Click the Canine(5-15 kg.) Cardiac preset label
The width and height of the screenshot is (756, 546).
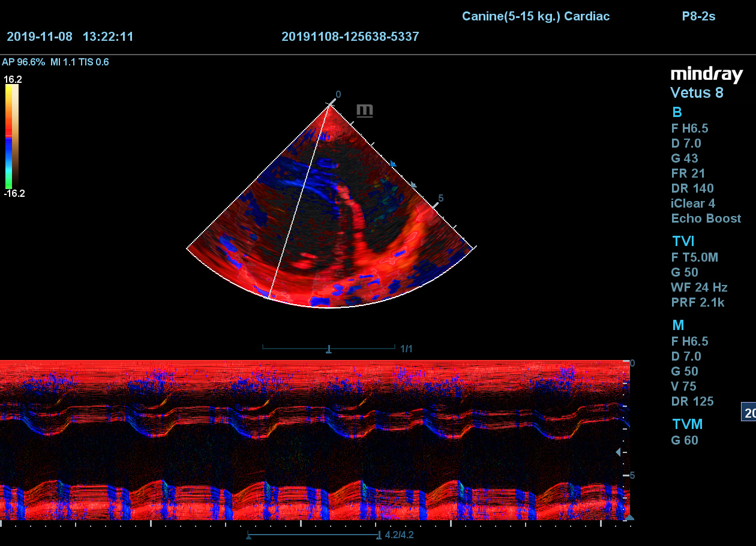535,16
